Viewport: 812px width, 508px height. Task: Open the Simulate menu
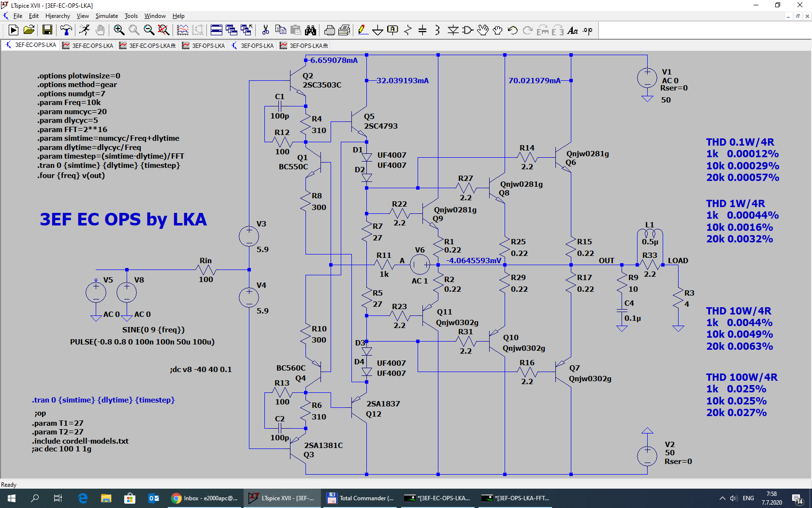coord(107,16)
